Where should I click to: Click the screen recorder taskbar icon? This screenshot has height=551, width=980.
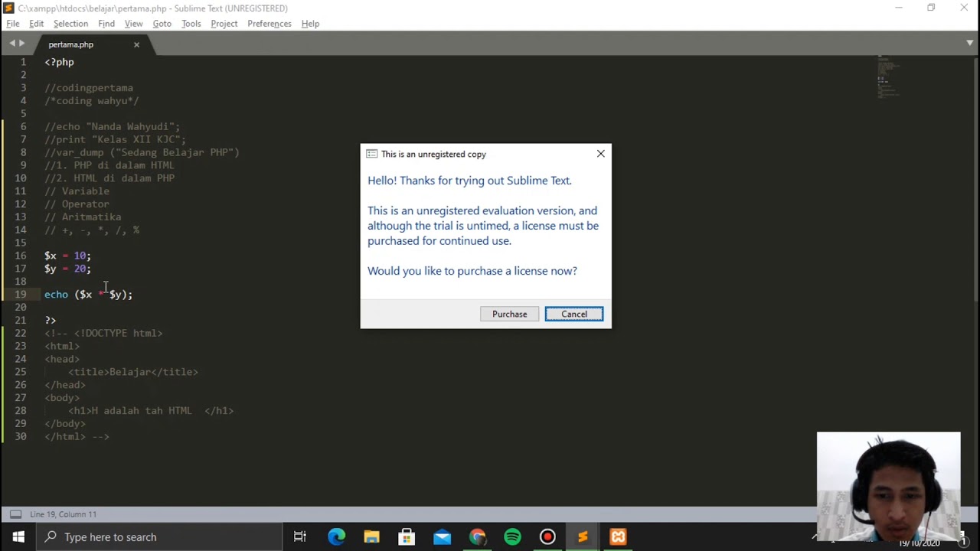coord(547,536)
